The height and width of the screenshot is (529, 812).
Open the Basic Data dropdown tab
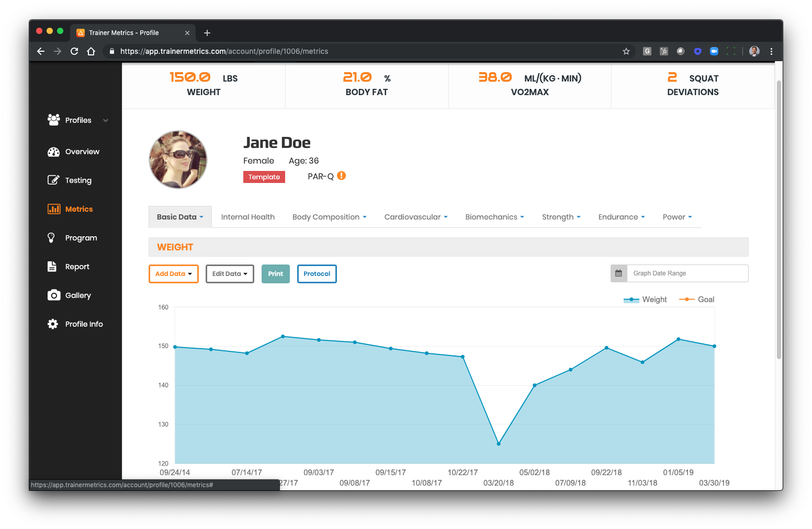click(x=180, y=217)
